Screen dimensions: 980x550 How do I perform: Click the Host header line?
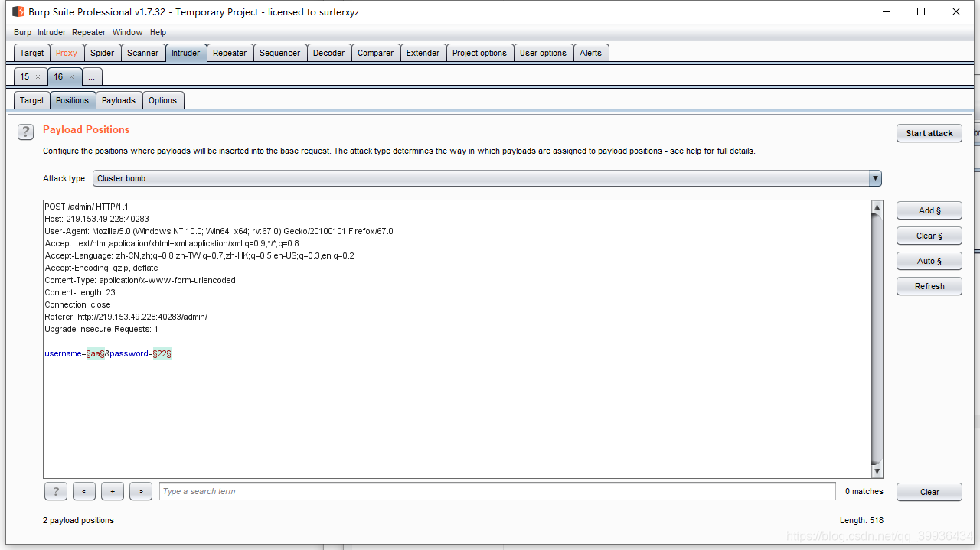point(96,219)
